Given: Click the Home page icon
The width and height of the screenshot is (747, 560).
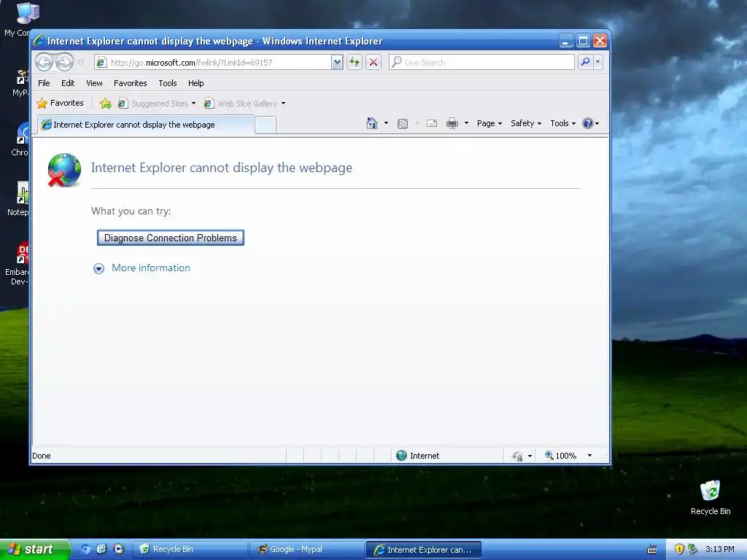Looking at the screenshot, I should click(x=372, y=123).
